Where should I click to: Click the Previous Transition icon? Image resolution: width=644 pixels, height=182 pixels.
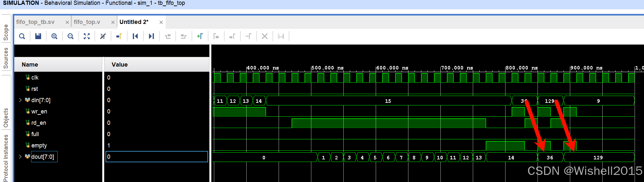point(168,36)
